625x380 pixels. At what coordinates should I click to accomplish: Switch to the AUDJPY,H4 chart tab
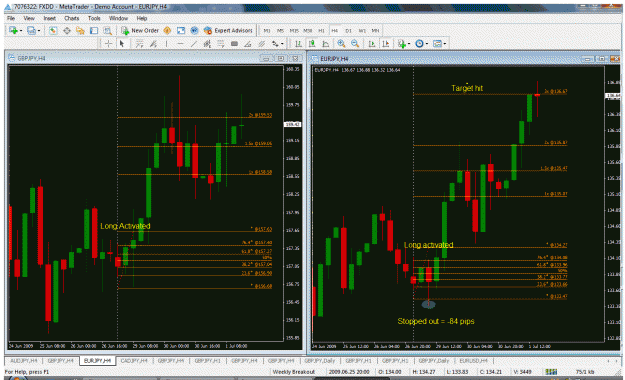pos(24,361)
